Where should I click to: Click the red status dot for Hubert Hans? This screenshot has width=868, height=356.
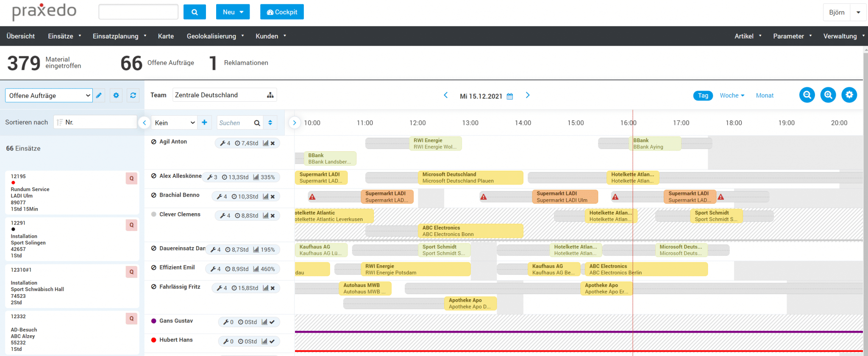tap(154, 340)
